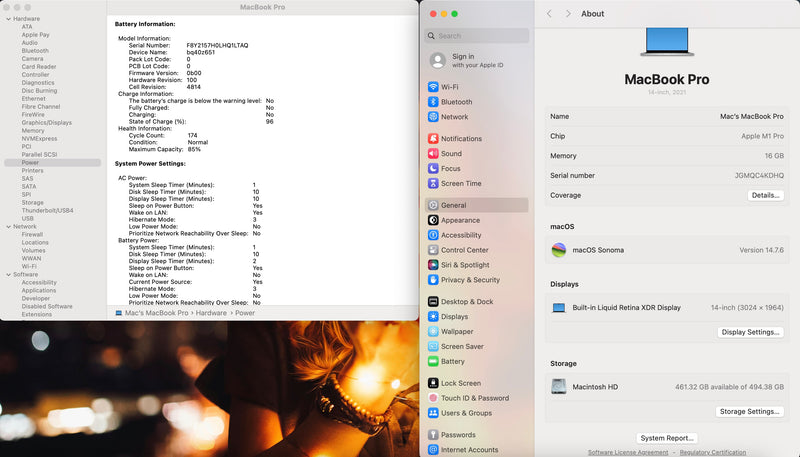The height and width of the screenshot is (457, 800).
Task: Open Bluetooth settings via its sidebar icon
Action: click(433, 102)
